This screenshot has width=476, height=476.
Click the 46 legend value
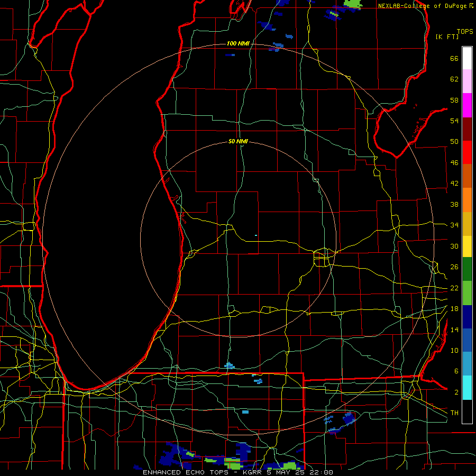point(454,163)
